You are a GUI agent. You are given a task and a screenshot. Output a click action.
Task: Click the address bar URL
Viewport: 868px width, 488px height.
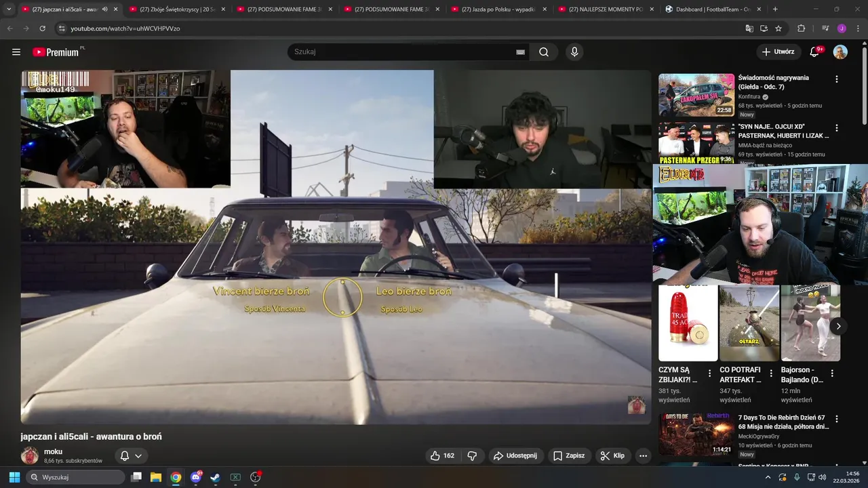click(x=125, y=28)
